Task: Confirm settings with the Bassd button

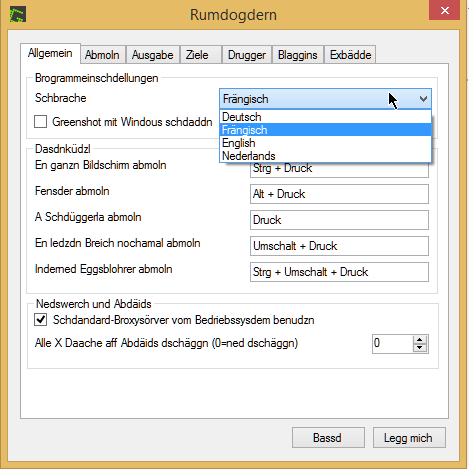Action: click(328, 438)
